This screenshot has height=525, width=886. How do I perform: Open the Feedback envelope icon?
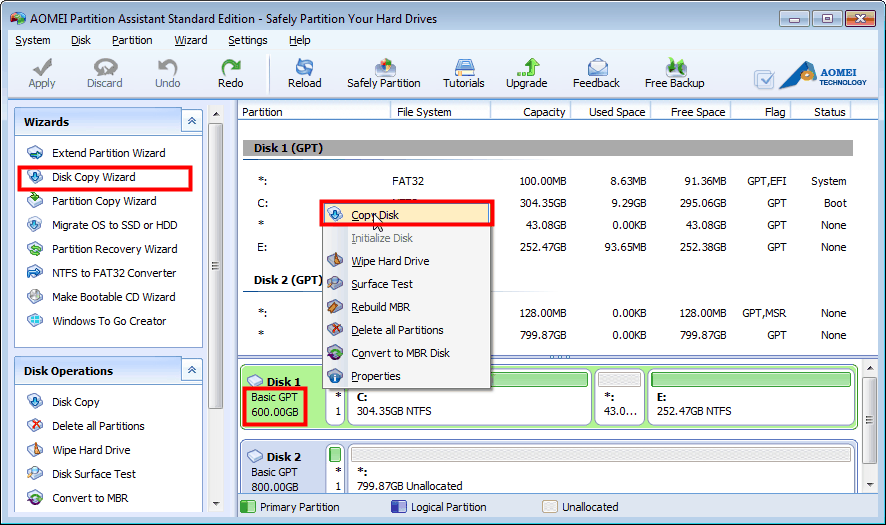[x=597, y=68]
